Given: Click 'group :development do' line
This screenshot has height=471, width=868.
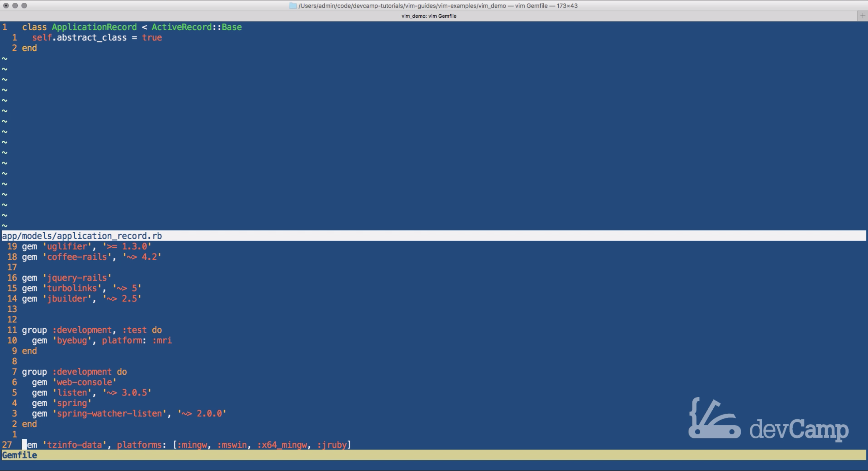Looking at the screenshot, I should pos(74,372).
